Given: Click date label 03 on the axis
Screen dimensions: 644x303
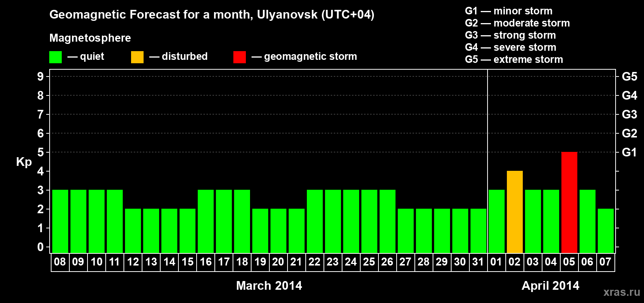Looking at the screenshot, I should [533, 262].
